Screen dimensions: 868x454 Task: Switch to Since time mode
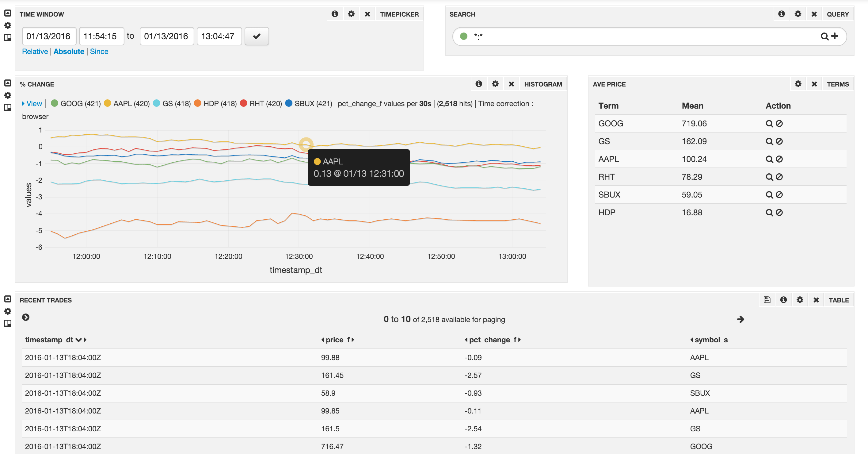click(x=99, y=51)
